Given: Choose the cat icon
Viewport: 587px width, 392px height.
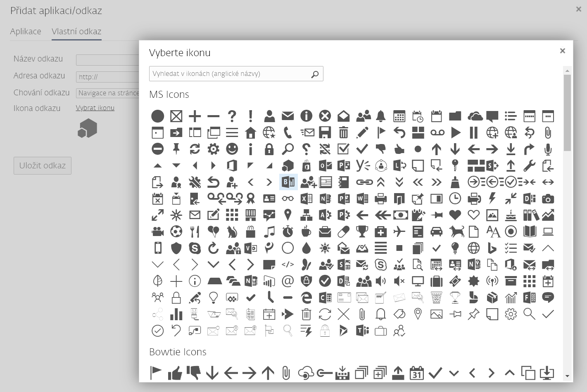Looking at the screenshot, I should tap(232, 231).
